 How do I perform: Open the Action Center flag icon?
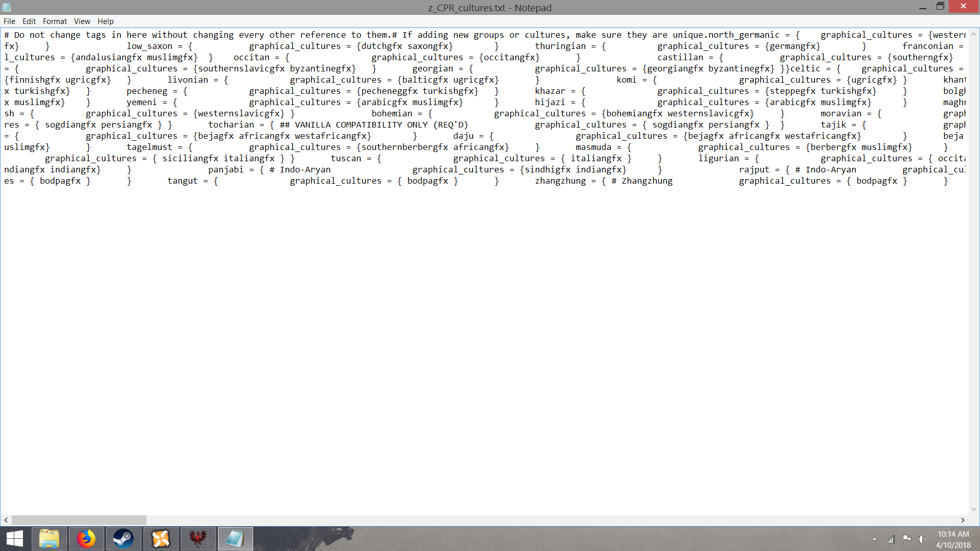906,539
